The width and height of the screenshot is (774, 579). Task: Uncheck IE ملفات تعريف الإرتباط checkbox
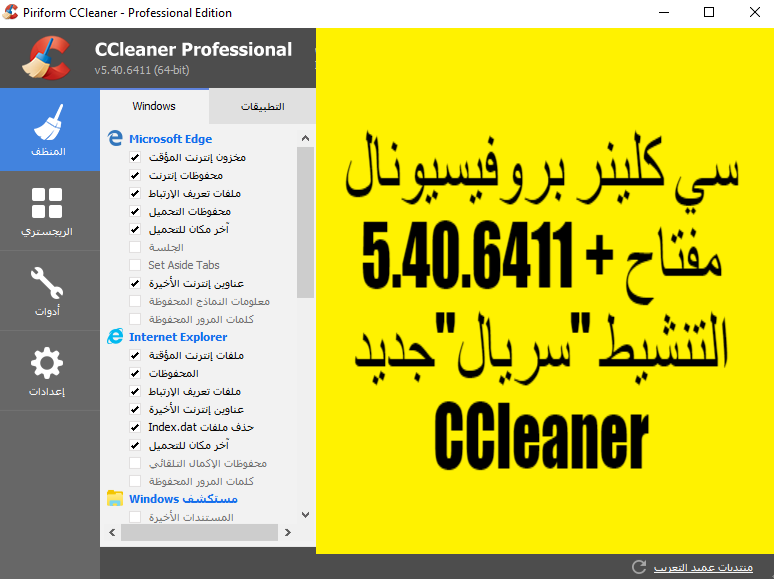(135, 391)
